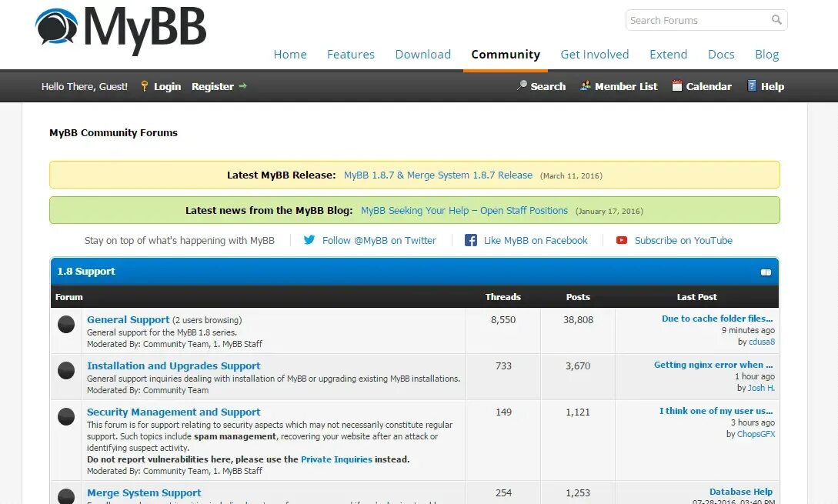Open the General Support forum
Image resolution: width=838 pixels, height=504 pixels.
(x=129, y=319)
